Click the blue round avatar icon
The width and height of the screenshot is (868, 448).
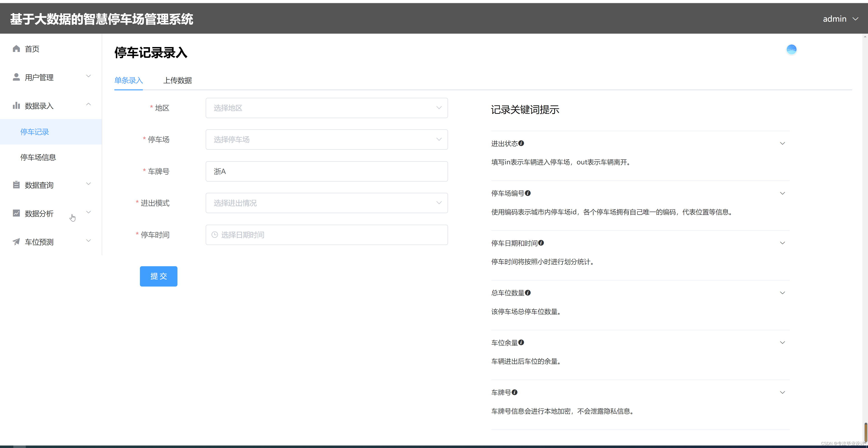[791, 49]
